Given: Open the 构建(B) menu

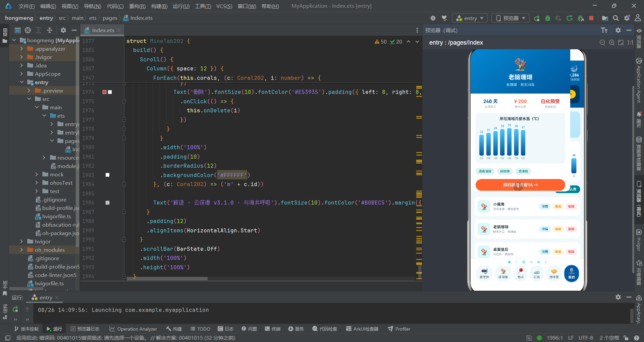Looking at the screenshot, I should coord(159,6).
